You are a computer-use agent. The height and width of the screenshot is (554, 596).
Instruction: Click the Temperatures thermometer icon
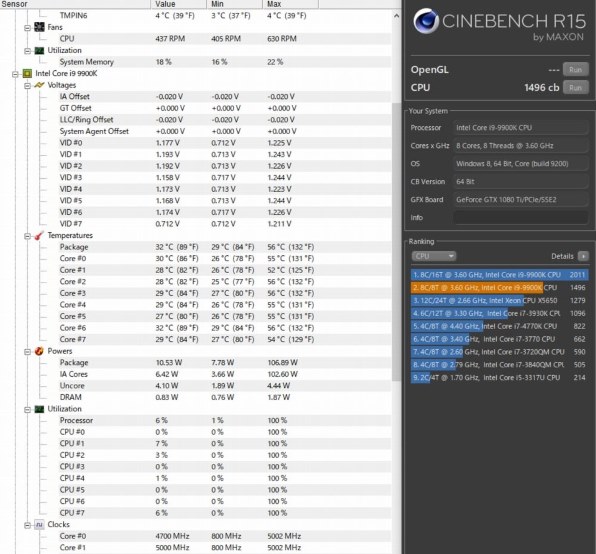coord(39,236)
